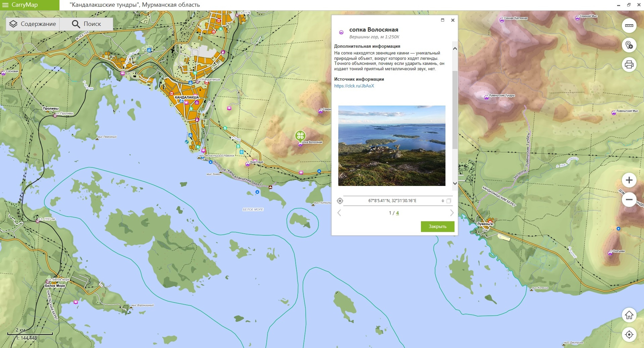
Task: Click the hilltop photo in popup
Action: (x=392, y=146)
